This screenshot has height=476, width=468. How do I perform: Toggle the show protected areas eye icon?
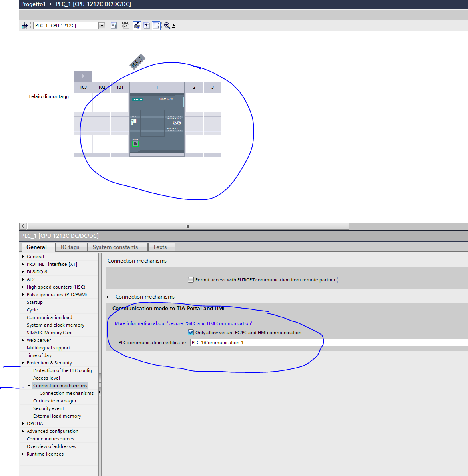pos(137,26)
